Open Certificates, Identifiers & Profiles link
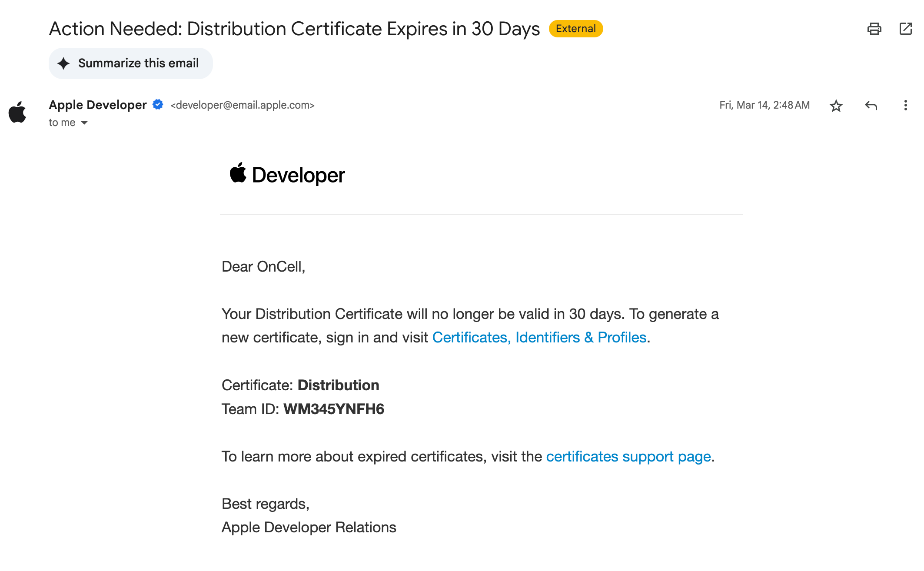 coord(539,338)
